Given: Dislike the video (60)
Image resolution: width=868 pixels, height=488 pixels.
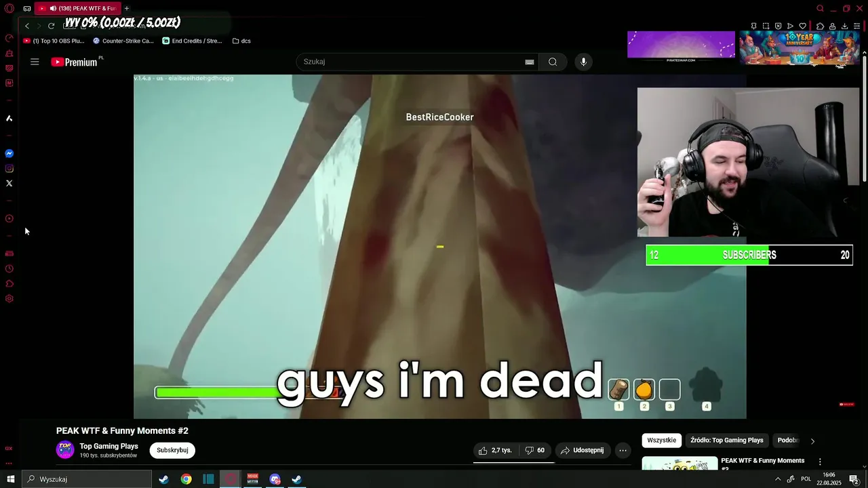Looking at the screenshot, I should (535, 450).
